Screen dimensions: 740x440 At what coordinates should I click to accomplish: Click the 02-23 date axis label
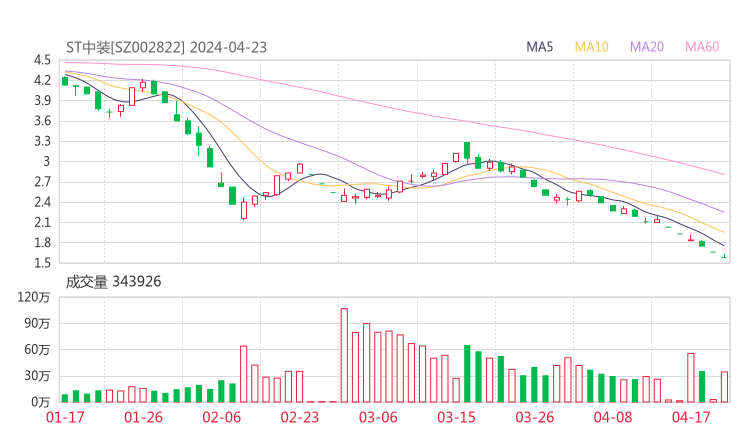(x=300, y=417)
